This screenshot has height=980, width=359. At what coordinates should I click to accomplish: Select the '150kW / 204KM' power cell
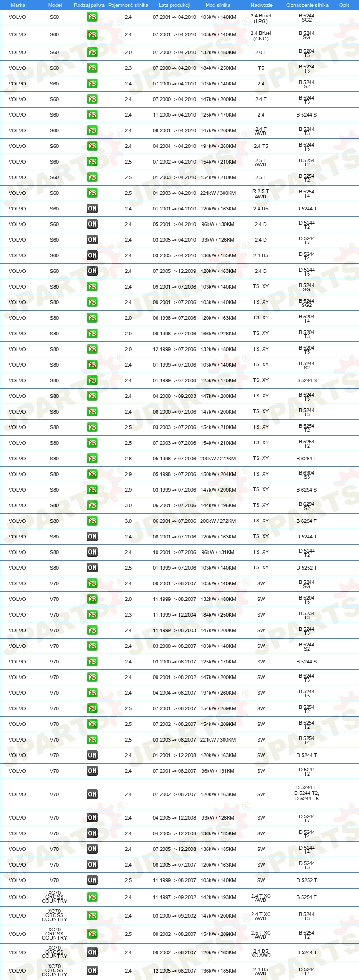(x=218, y=474)
